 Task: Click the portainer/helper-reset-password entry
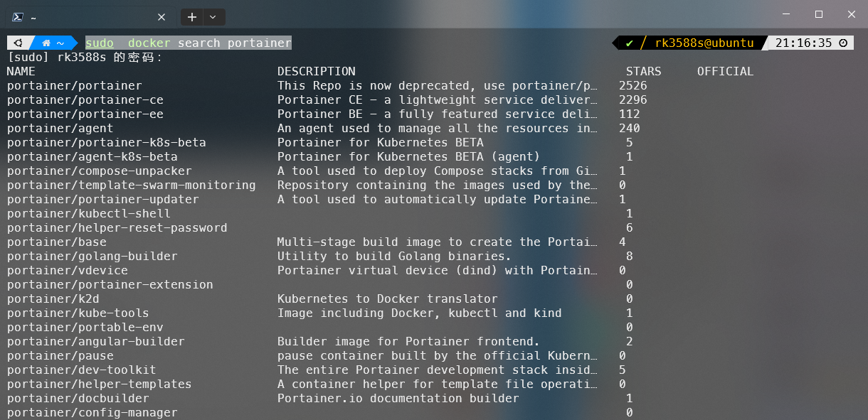(117, 228)
